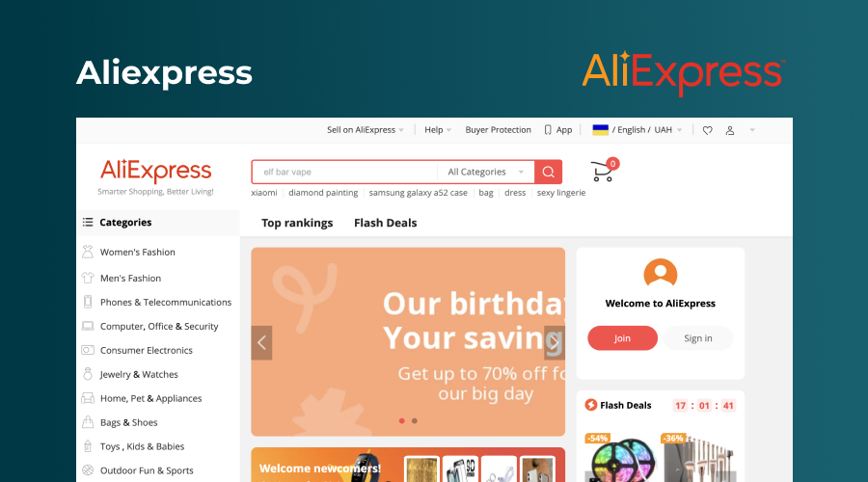The height and width of the screenshot is (482, 868).
Task: Click the Women's Fashion dress icon
Action: click(88, 252)
